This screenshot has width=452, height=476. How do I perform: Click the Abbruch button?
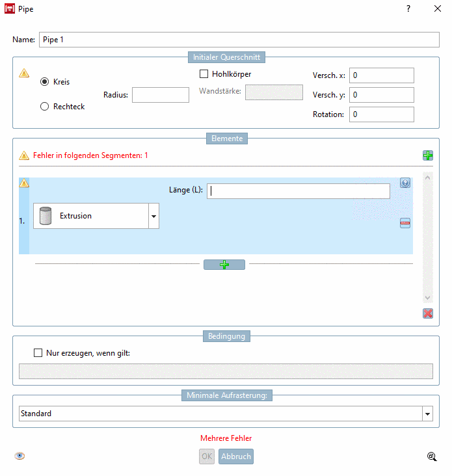pos(236,456)
